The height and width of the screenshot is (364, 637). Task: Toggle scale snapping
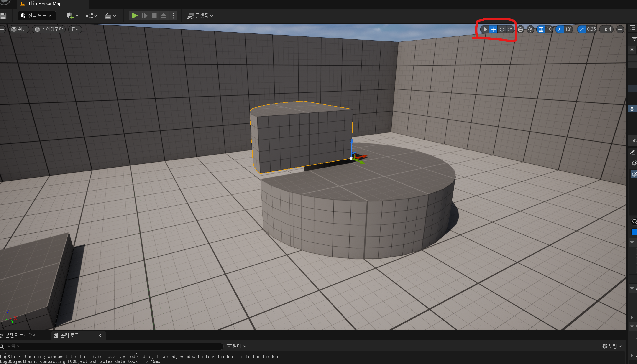(x=582, y=30)
